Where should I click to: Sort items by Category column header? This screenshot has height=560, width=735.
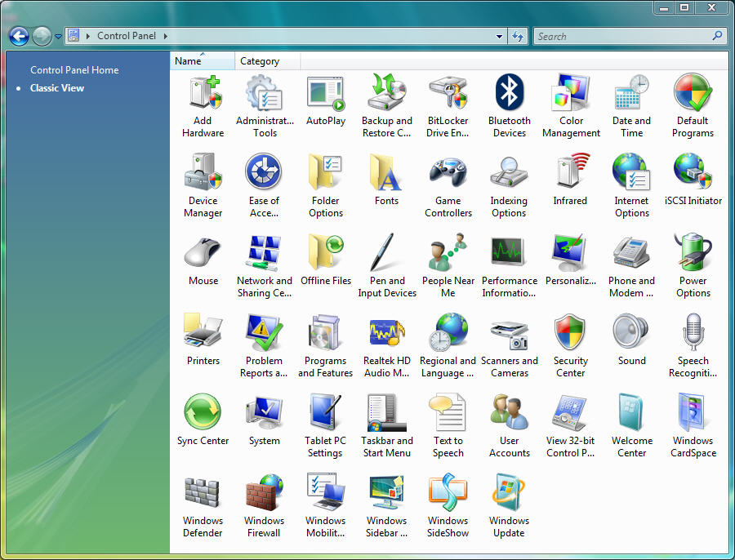pyautogui.click(x=260, y=61)
